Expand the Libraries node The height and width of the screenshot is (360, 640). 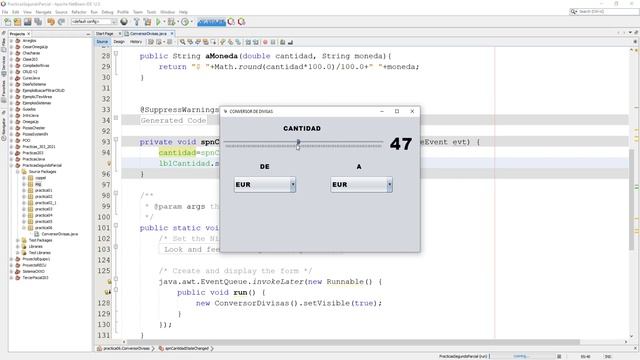tap(18, 247)
